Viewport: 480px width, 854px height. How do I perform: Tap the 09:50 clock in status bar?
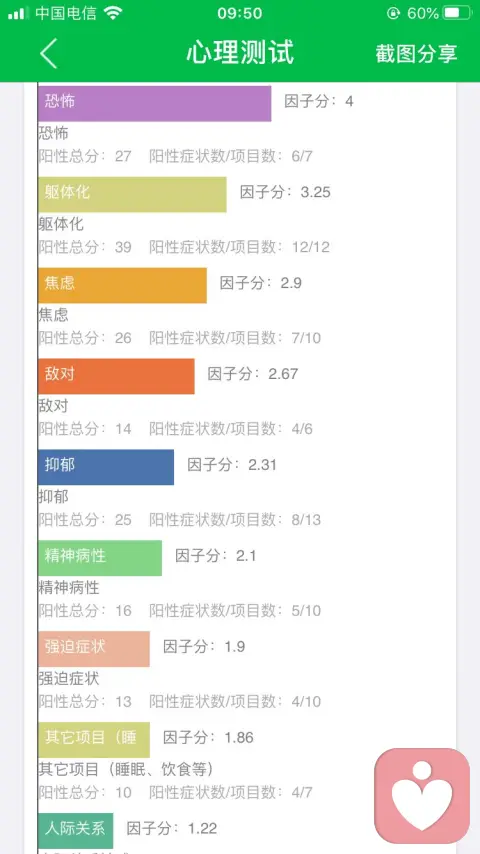pos(240,13)
